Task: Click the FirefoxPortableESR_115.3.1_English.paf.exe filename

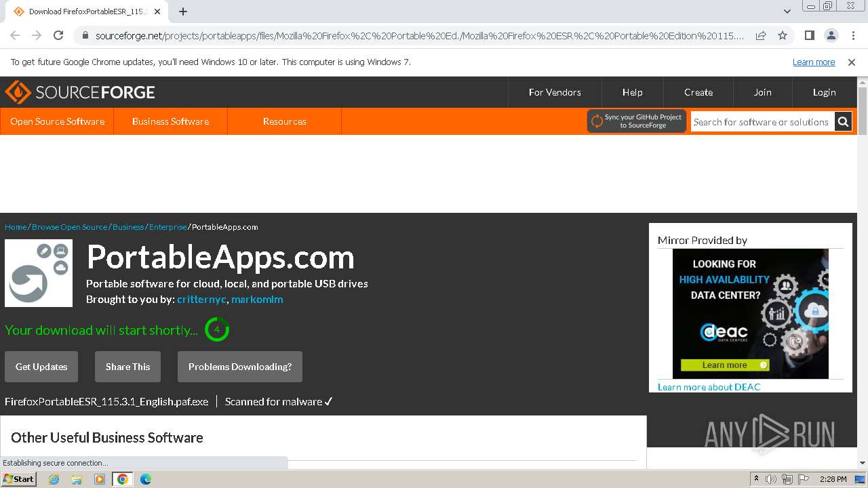Action: pyautogui.click(x=106, y=401)
